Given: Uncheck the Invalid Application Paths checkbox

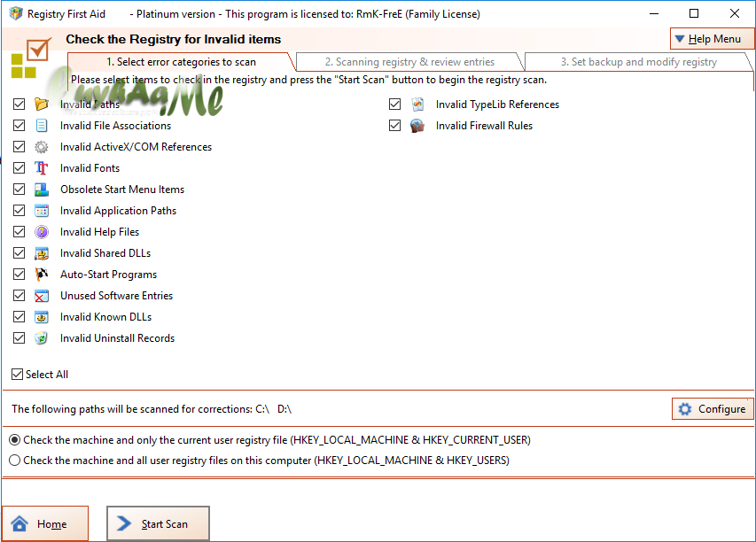Looking at the screenshot, I should coord(19,211).
